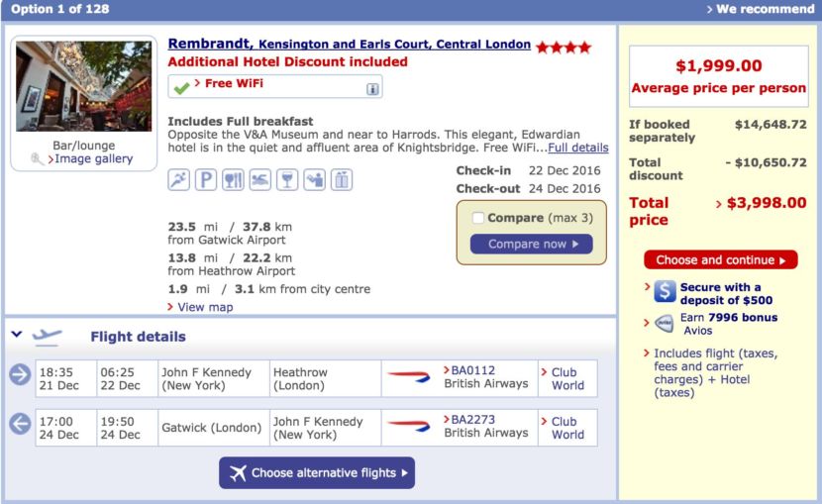Click the 19:50 24 Dec arrival cell
The height and width of the screenshot is (504, 822).
[x=128, y=428]
